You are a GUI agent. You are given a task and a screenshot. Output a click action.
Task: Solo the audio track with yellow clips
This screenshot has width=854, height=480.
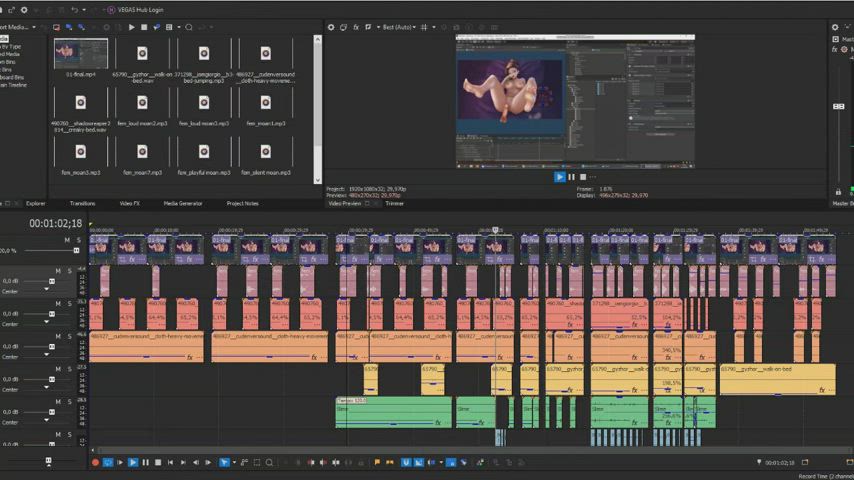pyautogui.click(x=70, y=369)
